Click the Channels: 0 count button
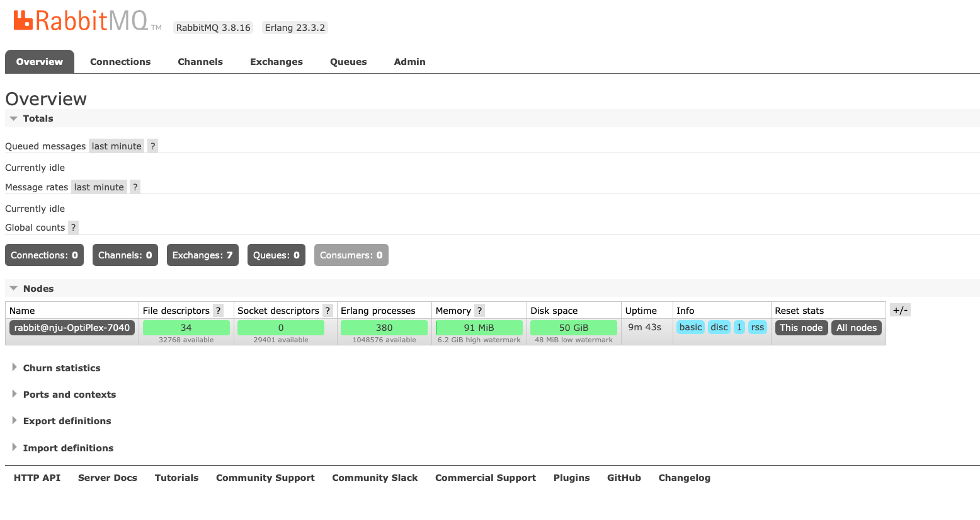Image resolution: width=980 pixels, height=520 pixels. click(125, 255)
